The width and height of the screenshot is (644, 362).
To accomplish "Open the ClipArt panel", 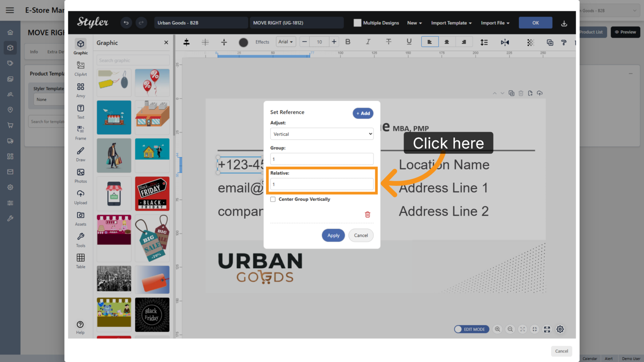I will click(x=80, y=69).
